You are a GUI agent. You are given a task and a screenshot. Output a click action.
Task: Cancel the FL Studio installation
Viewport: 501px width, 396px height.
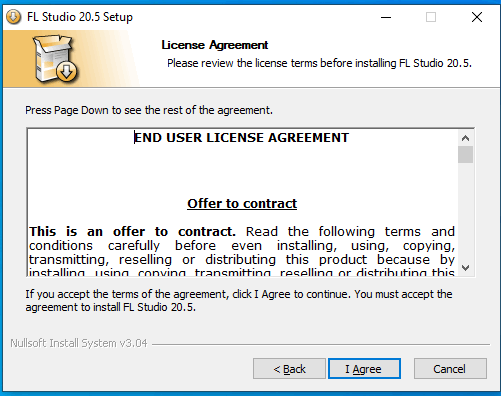[450, 369]
